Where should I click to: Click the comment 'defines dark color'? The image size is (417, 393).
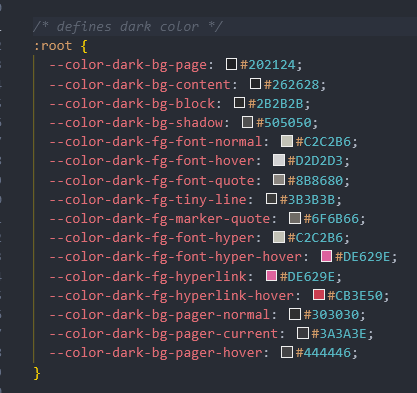[x=127, y=26]
